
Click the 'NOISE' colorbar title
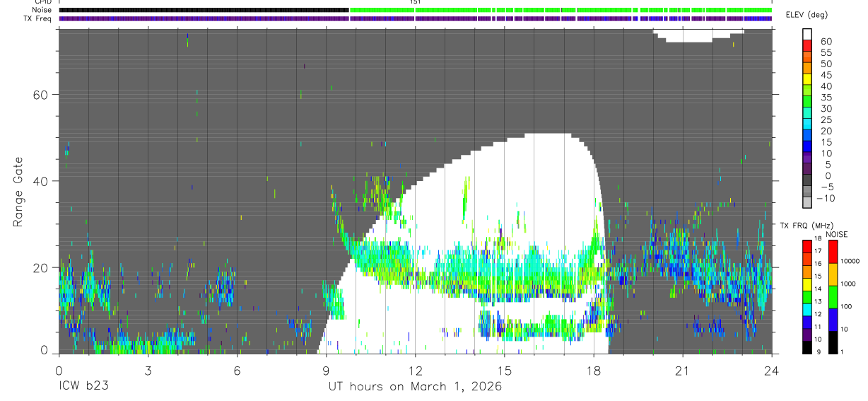tap(836, 234)
